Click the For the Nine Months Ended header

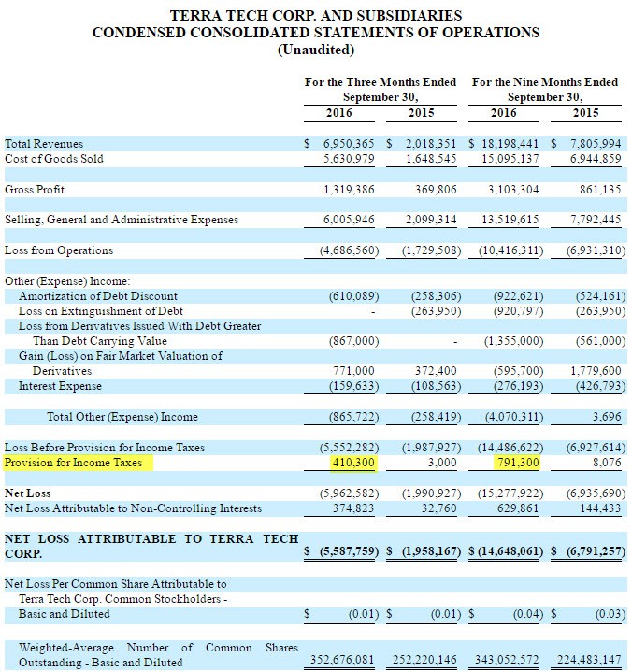click(x=546, y=82)
